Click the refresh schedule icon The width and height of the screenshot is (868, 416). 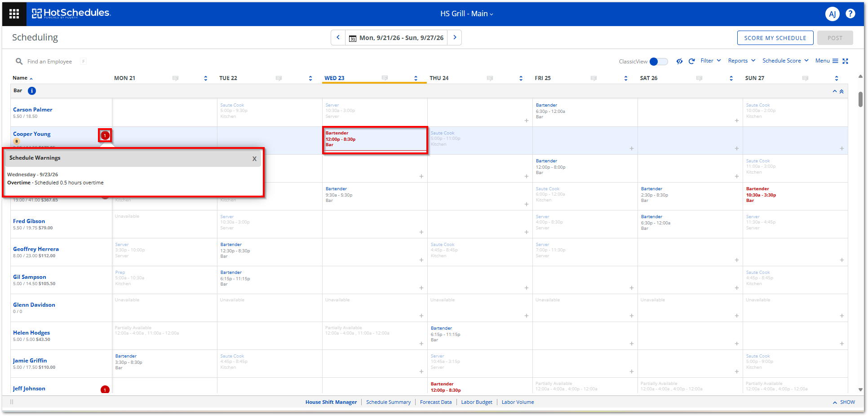coord(692,61)
